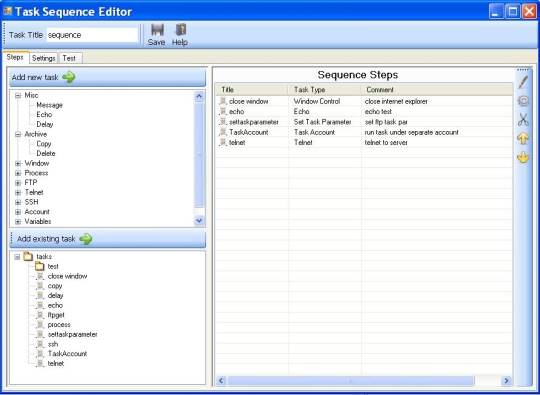540x395 pixels.
Task: Click the comment 'run task under separate account'
Action: 412,132
